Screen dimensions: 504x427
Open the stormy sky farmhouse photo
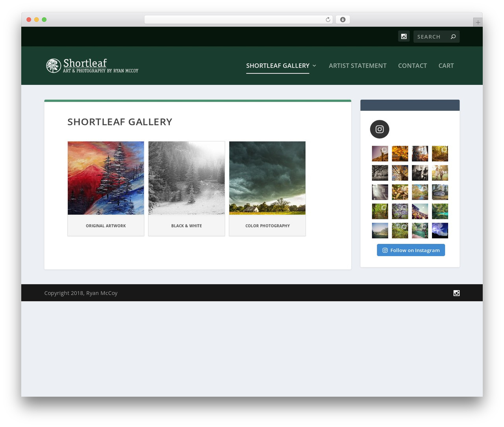(267, 178)
